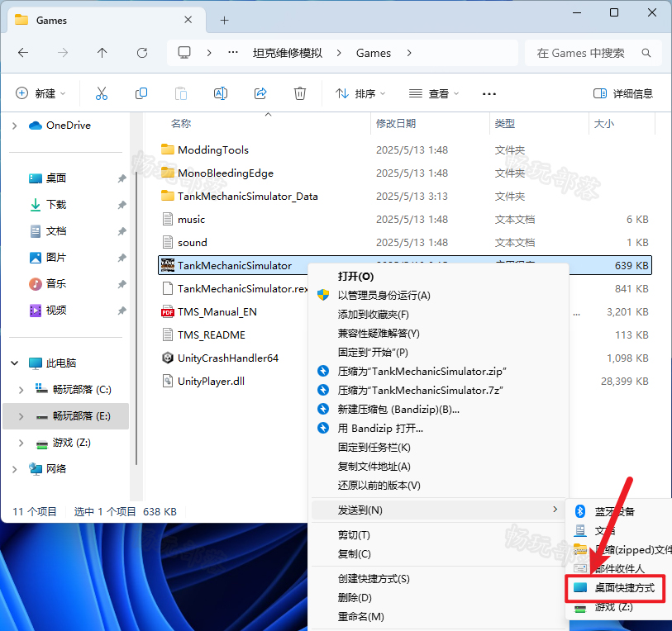This screenshot has width=672, height=631.
Task: Go up one folder level arrow
Action: coord(102,53)
